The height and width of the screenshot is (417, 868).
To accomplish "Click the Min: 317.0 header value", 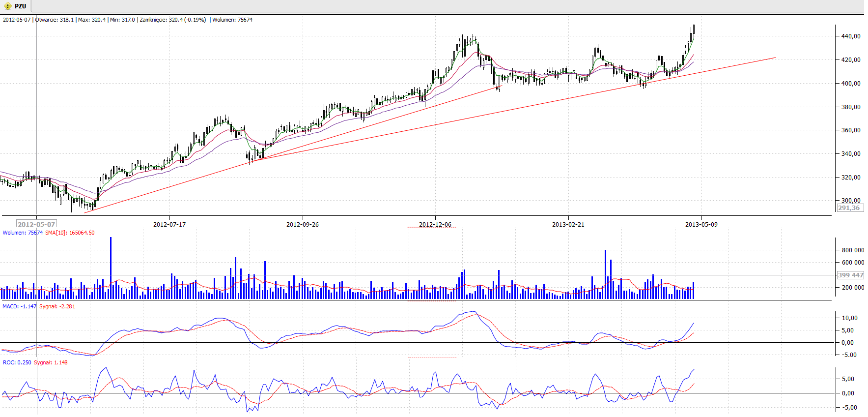I will [x=122, y=20].
